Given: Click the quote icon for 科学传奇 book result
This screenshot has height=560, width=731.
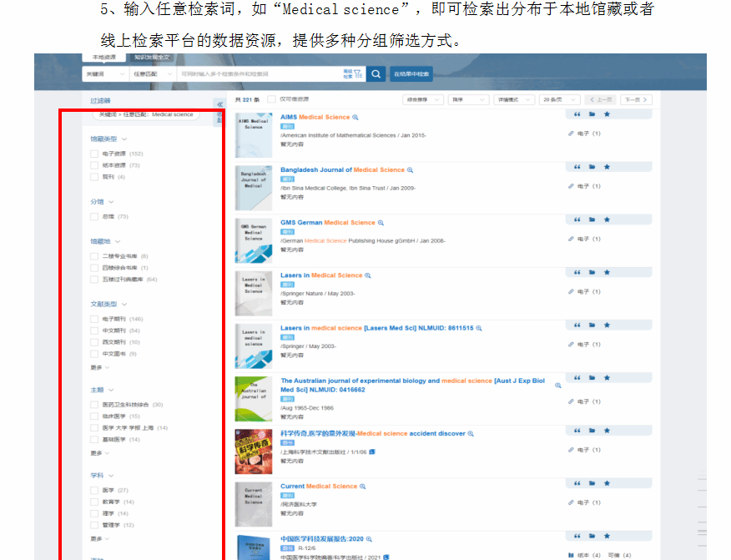Looking at the screenshot, I should pyautogui.click(x=576, y=431).
